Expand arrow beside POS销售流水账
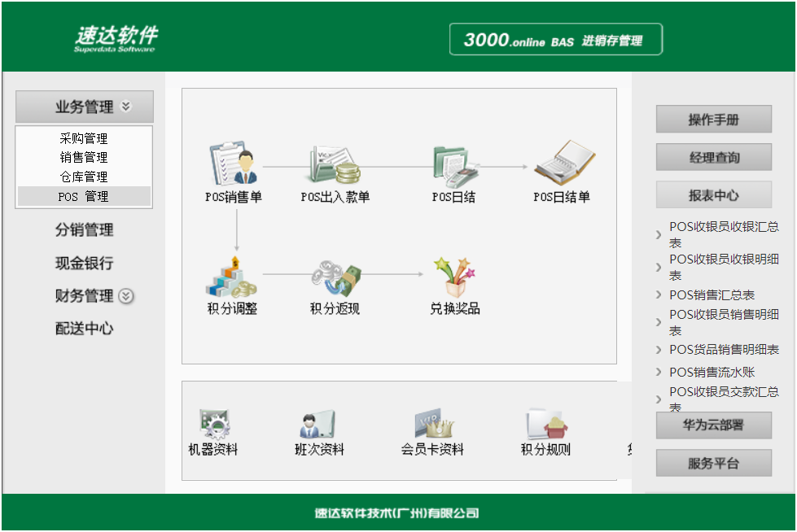The width and height of the screenshot is (797, 532). 659,372
